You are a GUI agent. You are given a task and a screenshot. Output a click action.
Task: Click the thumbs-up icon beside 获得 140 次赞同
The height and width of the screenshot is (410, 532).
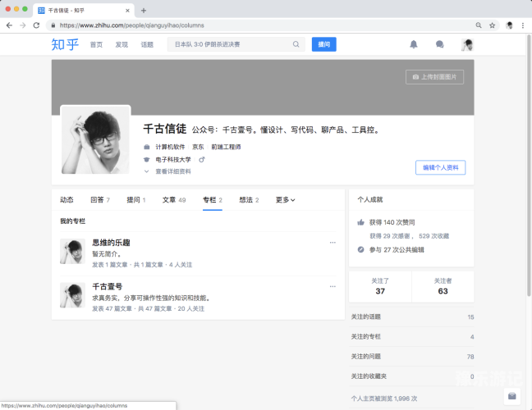(x=360, y=222)
